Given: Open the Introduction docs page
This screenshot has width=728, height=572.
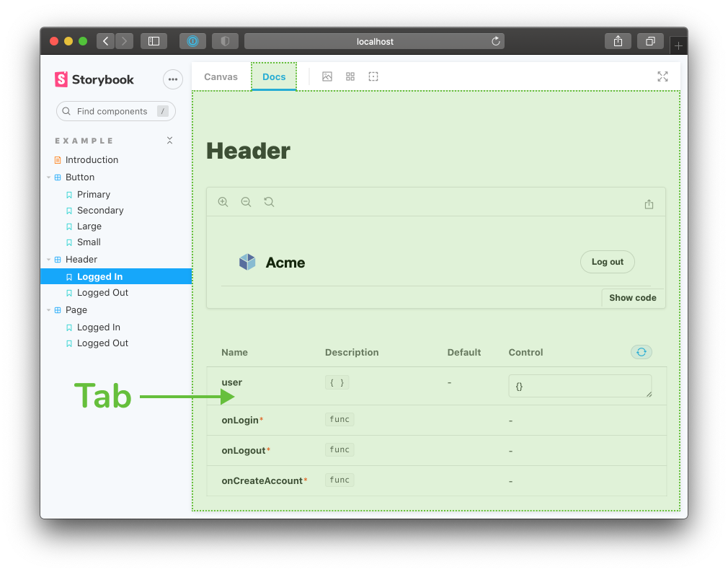Looking at the screenshot, I should [x=92, y=160].
